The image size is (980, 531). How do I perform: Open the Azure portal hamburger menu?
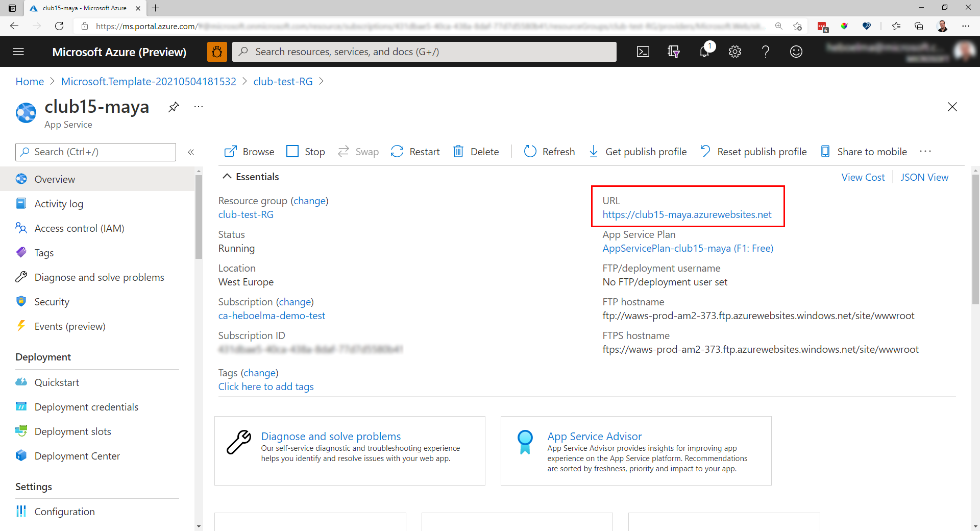[18, 52]
